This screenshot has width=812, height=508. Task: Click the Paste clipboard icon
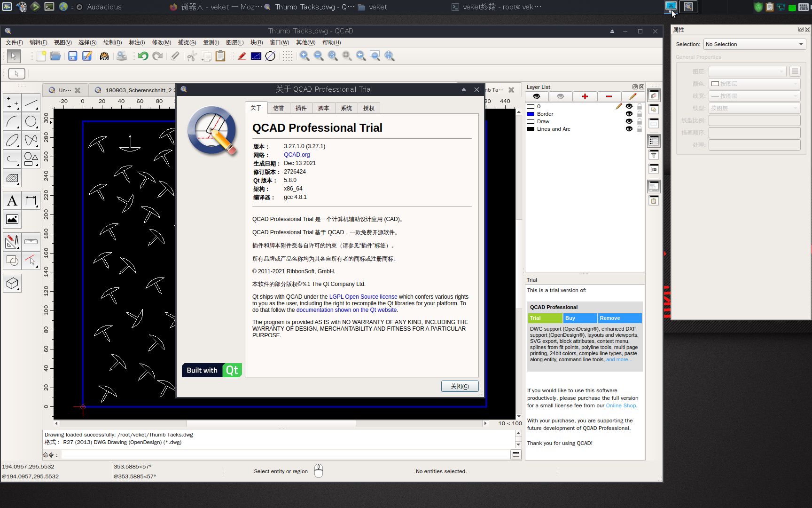coord(220,56)
